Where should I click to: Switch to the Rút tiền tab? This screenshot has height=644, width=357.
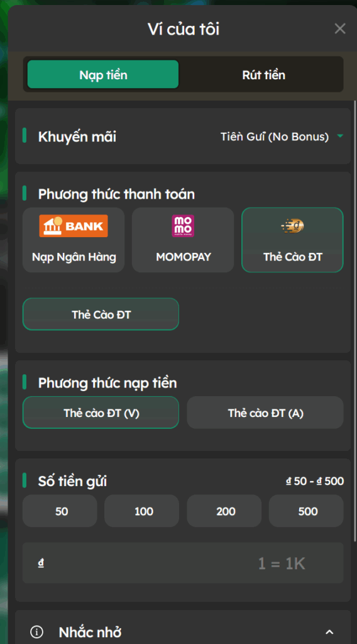(x=263, y=75)
